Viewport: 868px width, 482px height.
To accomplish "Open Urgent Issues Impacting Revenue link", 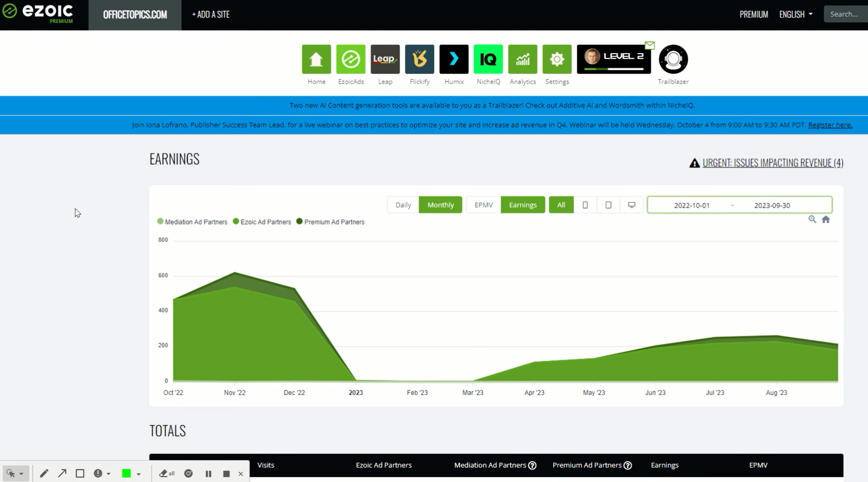I will [x=772, y=163].
